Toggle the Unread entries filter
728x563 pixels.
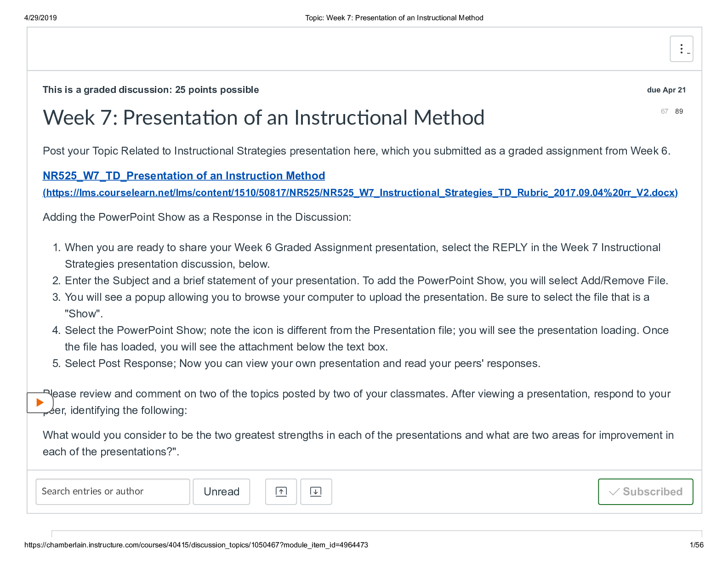point(221,491)
